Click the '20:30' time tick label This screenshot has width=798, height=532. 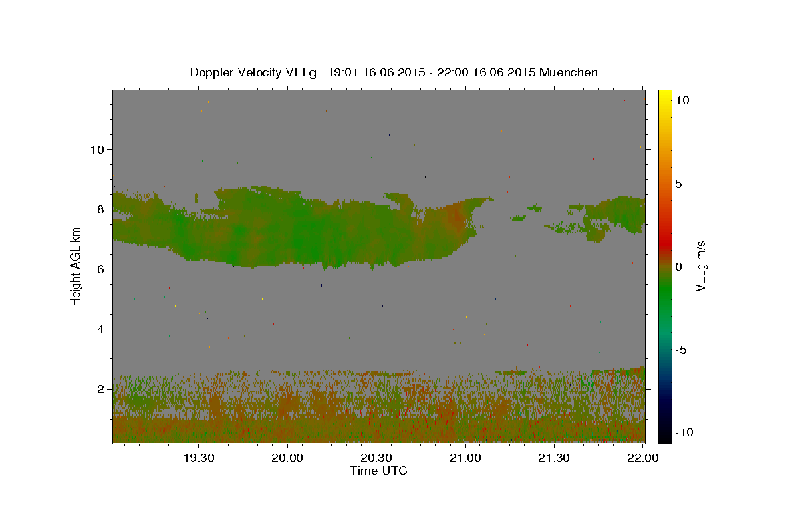(376, 458)
